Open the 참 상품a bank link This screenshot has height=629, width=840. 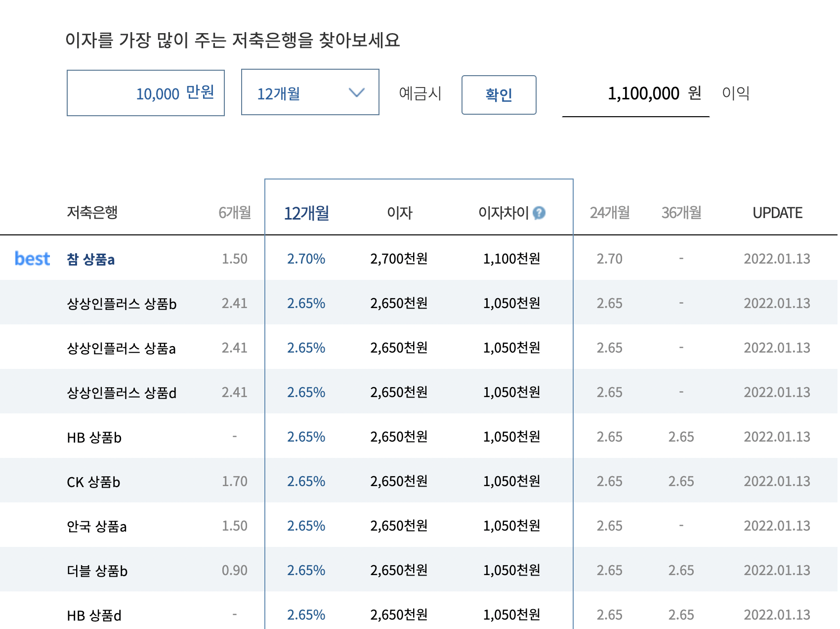click(x=91, y=259)
